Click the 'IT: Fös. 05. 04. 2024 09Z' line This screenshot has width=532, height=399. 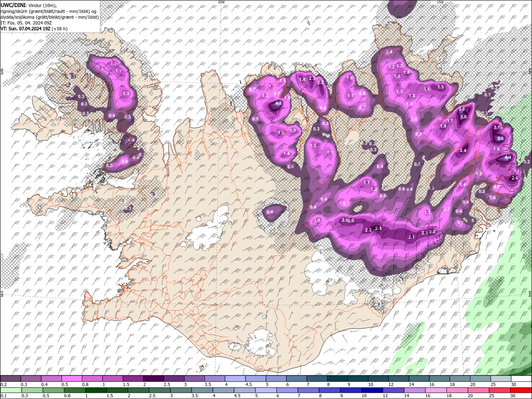click(x=26, y=23)
